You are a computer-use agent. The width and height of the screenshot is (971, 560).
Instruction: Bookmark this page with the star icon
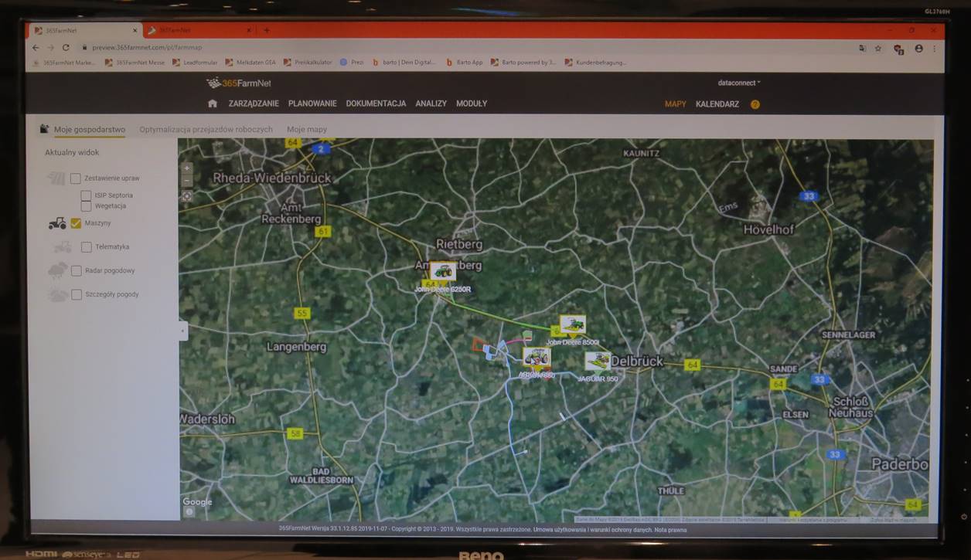878,48
